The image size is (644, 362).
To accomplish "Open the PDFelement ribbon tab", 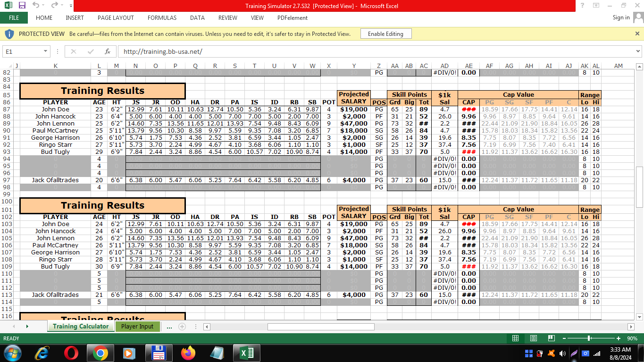I will [292, 18].
